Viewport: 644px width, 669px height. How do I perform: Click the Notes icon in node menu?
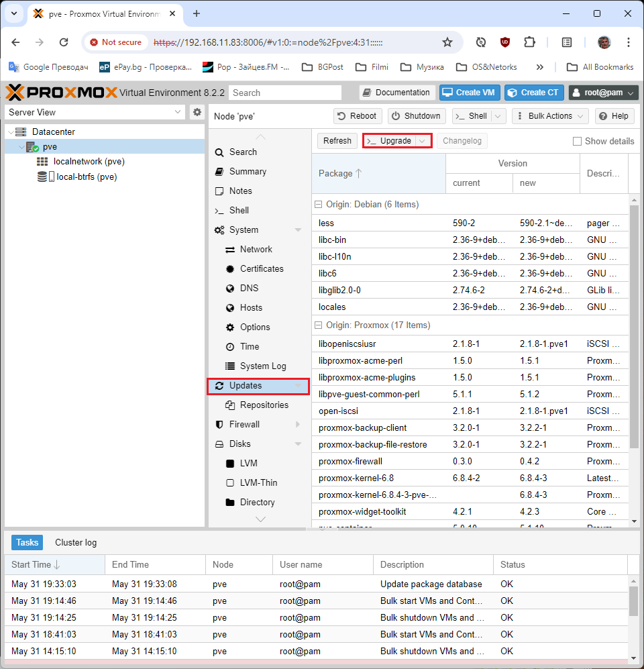point(219,191)
